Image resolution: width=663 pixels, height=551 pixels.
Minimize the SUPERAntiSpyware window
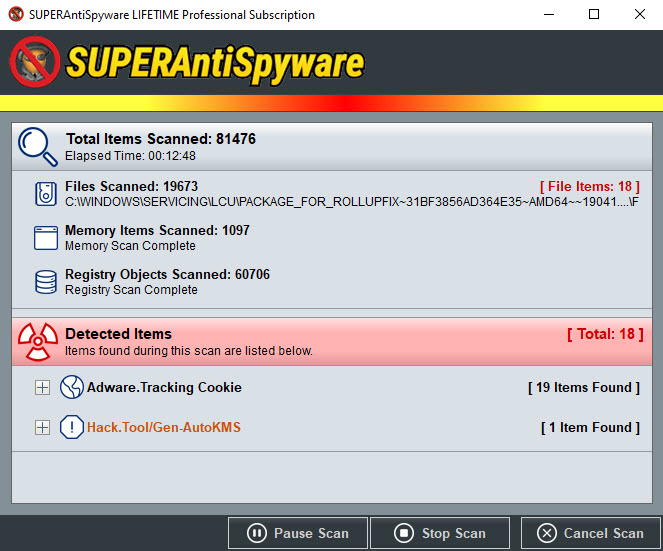549,14
